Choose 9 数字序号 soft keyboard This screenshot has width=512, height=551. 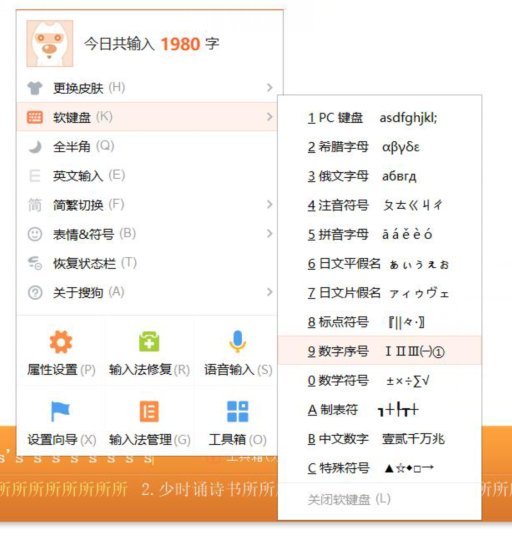[380, 351]
